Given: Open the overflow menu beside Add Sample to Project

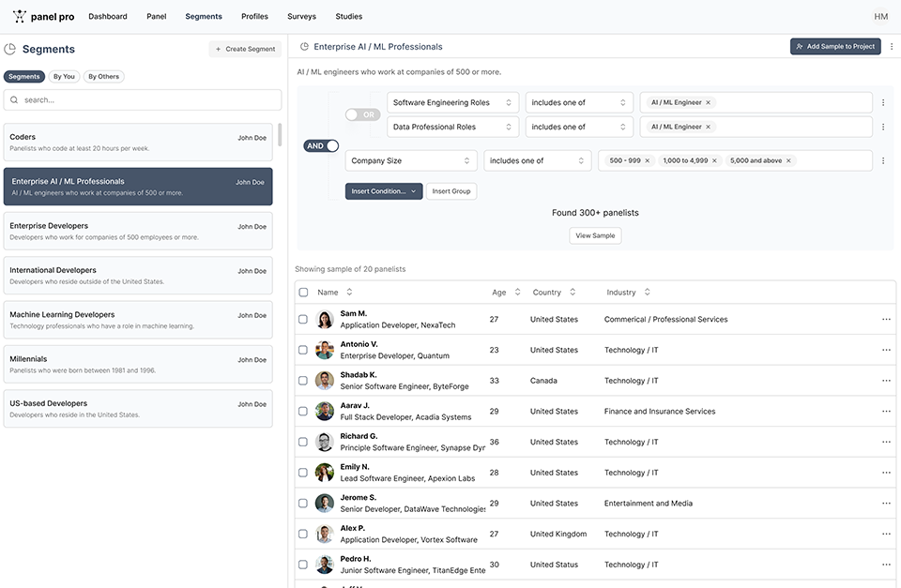Looking at the screenshot, I should click(891, 45).
